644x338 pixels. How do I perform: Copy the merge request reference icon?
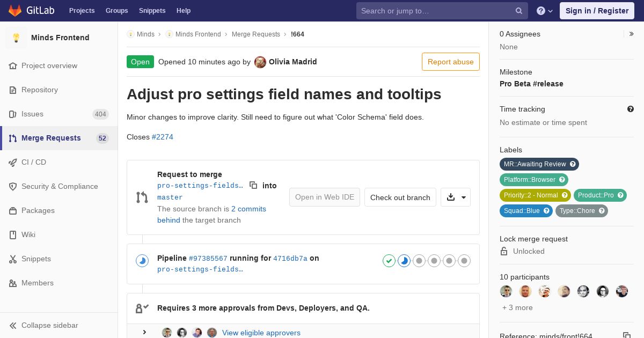click(626, 336)
